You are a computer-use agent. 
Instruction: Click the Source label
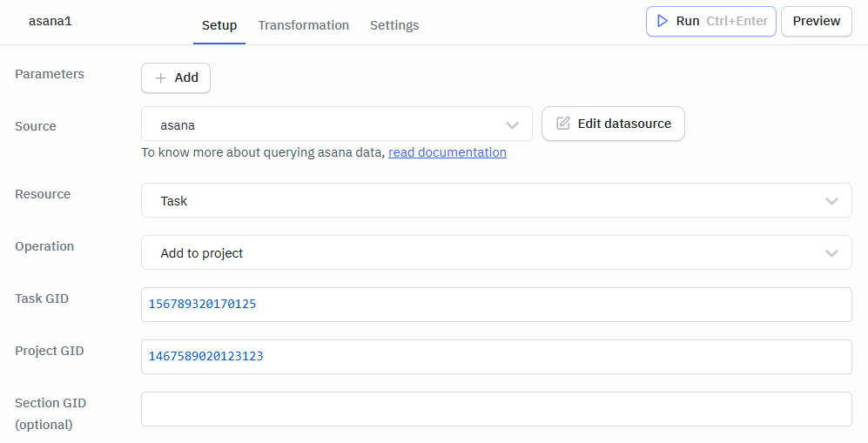point(36,126)
